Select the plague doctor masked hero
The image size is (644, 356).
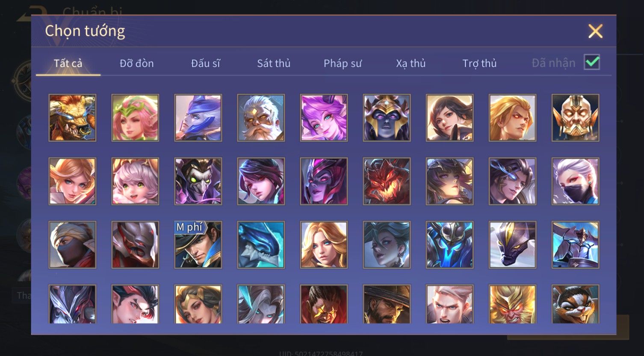point(198,181)
